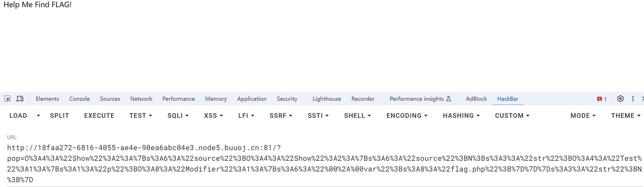Open the SQLI dropdown menu

tap(178, 116)
